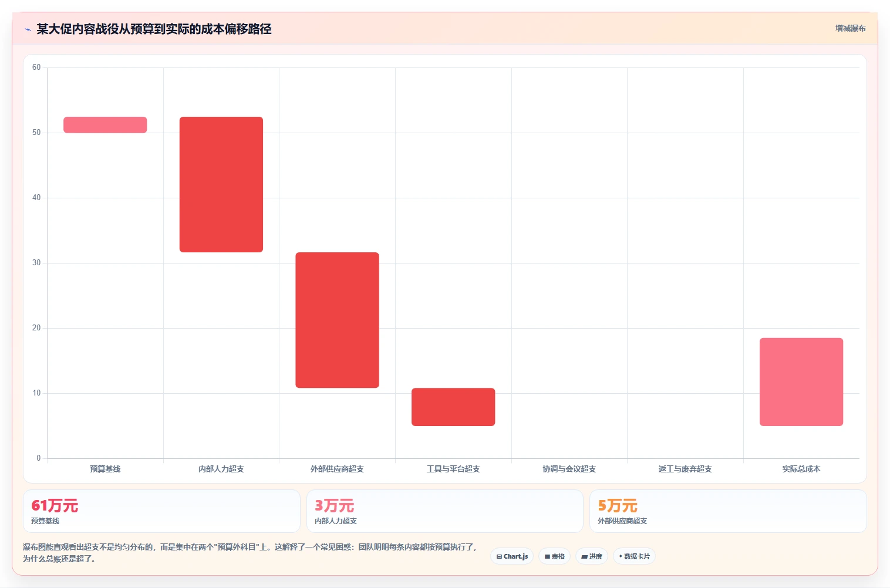890x588 pixels.
Task: Click the 协调与会议超支 x-axis label
Action: [569, 469]
